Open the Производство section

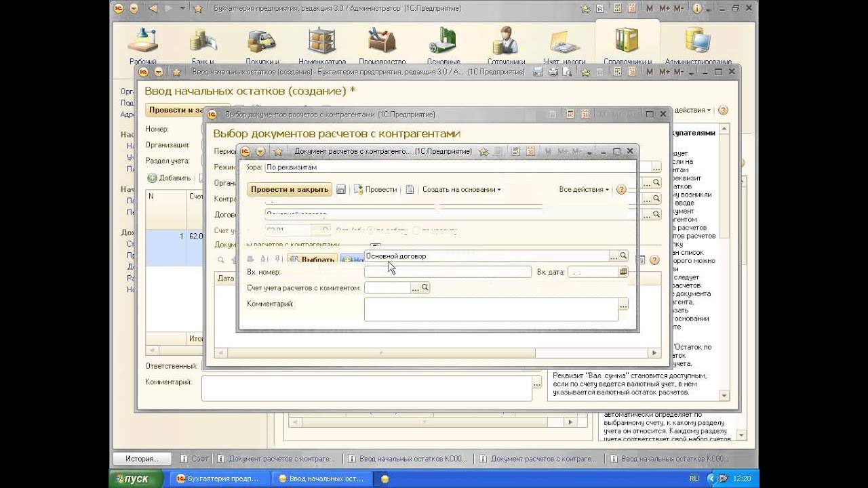tap(382, 46)
